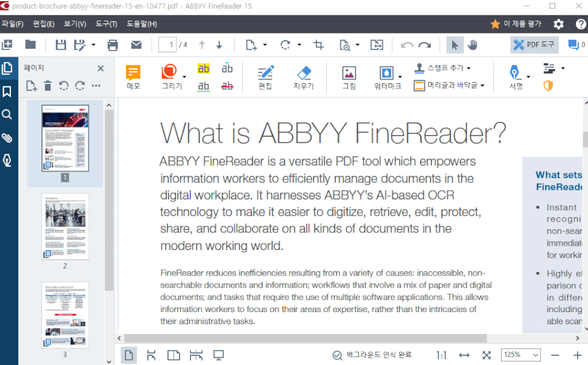The image size is (588, 365).
Task: Click the page number input field
Action: coord(167,45)
